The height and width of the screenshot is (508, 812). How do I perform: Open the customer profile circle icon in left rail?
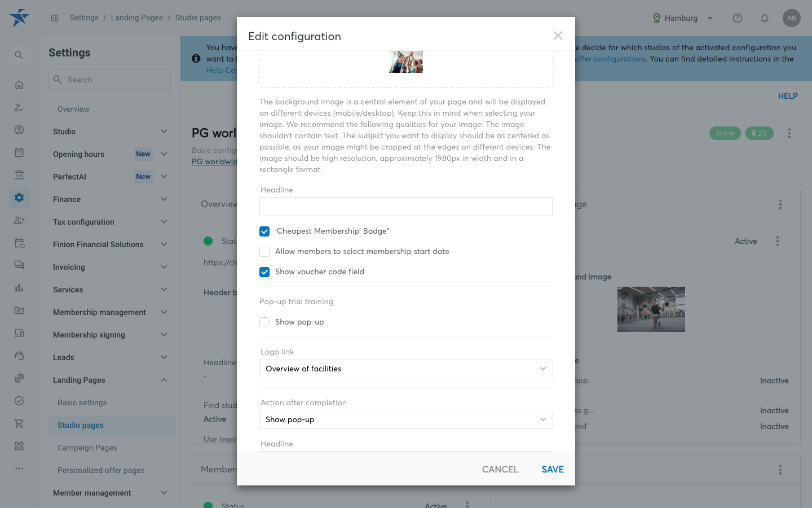tap(19, 130)
